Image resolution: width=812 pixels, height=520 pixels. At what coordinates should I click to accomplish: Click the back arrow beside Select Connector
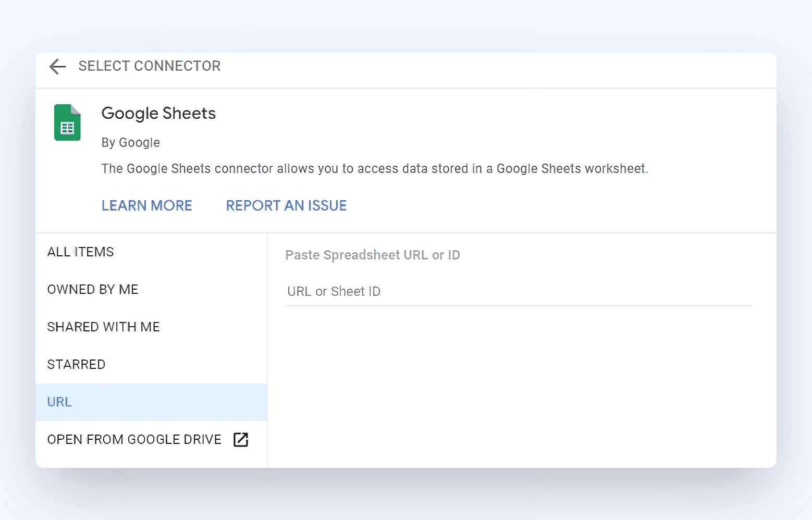coord(57,66)
